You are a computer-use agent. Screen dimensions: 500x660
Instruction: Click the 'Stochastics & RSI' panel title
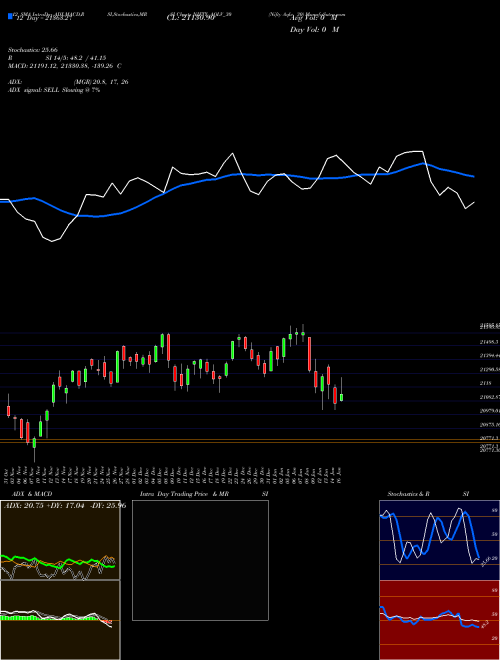pyautogui.click(x=428, y=494)
